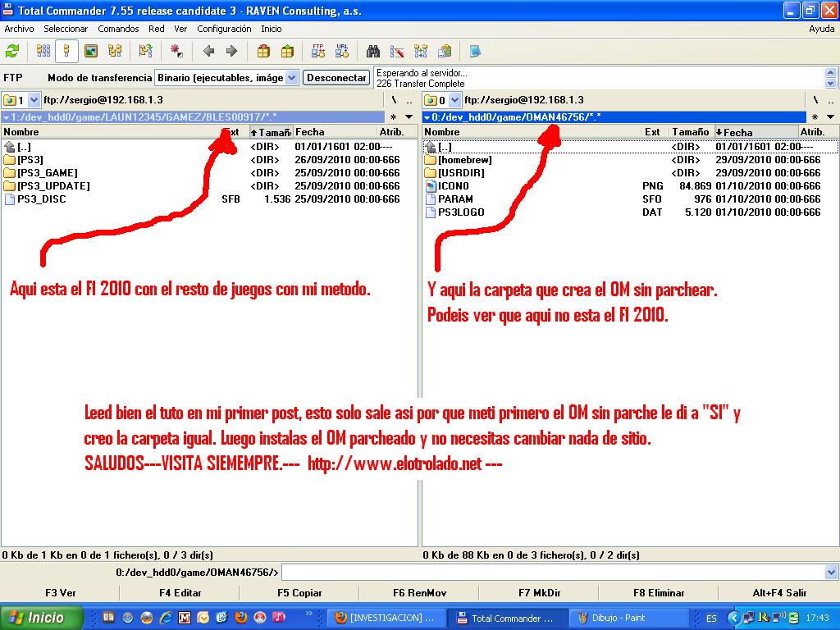
Task: Open the Ver menu
Action: click(180, 29)
